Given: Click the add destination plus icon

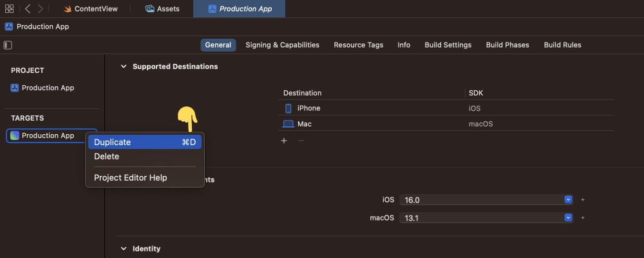Looking at the screenshot, I should [x=284, y=141].
